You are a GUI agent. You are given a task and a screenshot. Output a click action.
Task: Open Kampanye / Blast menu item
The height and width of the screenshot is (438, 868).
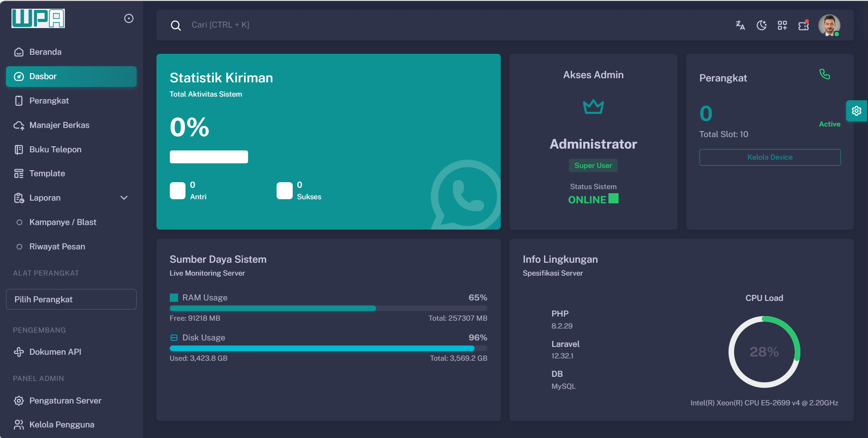(63, 222)
